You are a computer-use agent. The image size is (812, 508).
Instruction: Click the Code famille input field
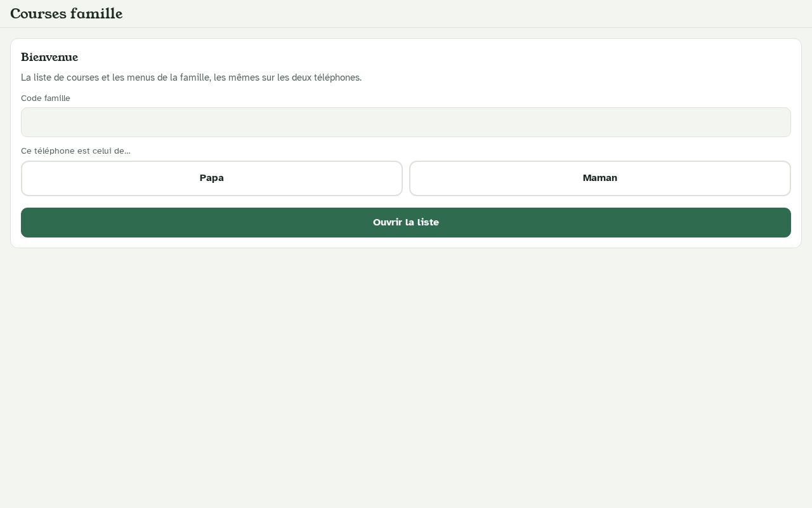tap(406, 122)
